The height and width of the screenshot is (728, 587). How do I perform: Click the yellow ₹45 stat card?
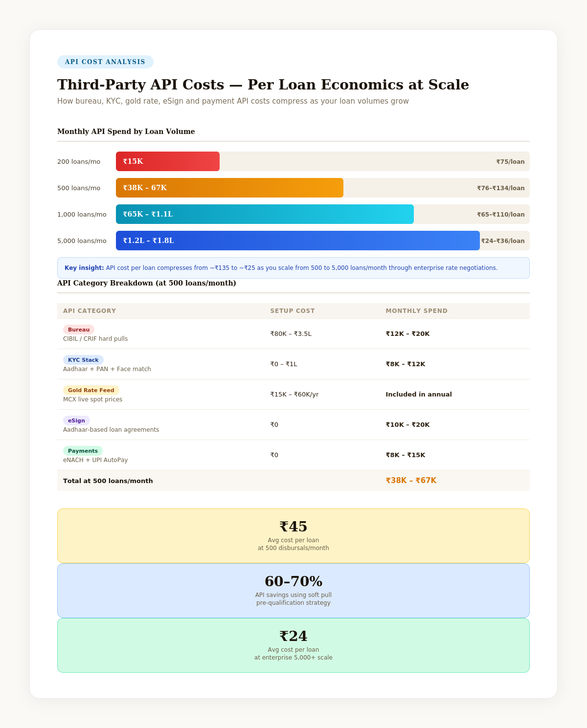coord(293,536)
